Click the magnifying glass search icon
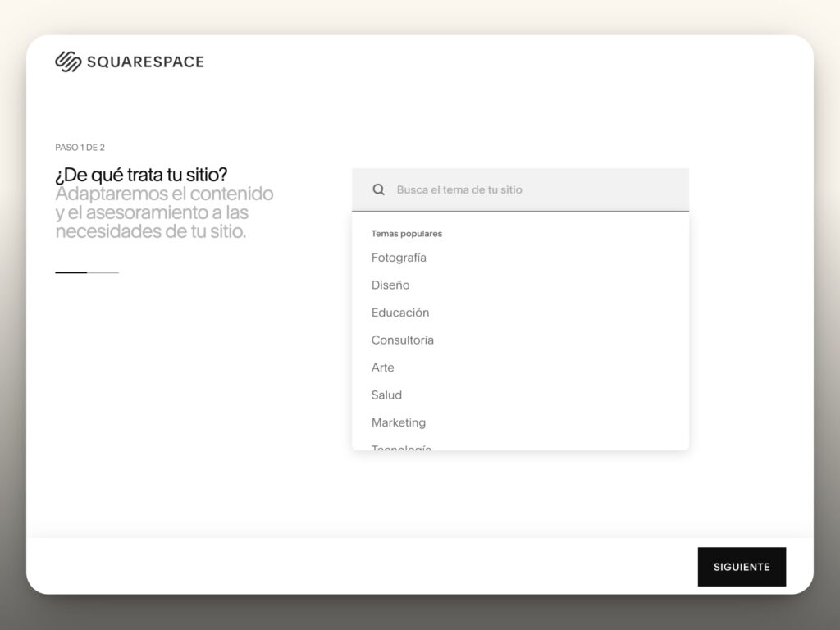The image size is (840, 630). click(378, 189)
